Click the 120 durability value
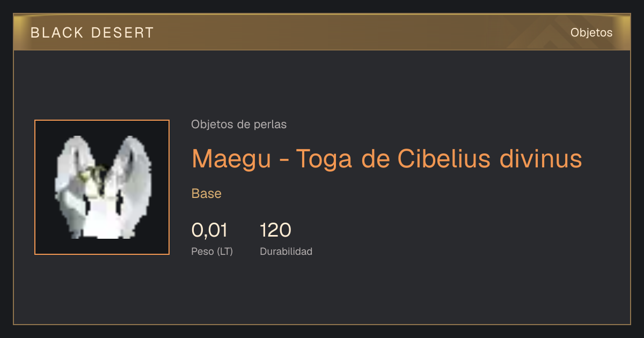The width and height of the screenshot is (644, 338). 275,230
